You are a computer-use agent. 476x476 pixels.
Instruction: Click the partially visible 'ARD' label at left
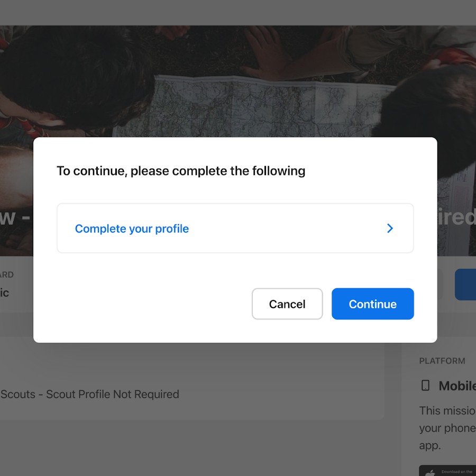point(7,274)
